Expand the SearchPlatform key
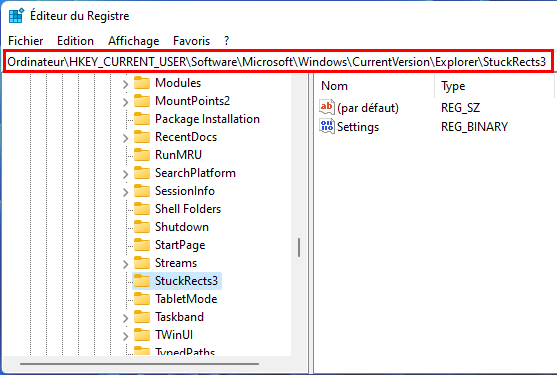557x375 pixels. (125, 174)
